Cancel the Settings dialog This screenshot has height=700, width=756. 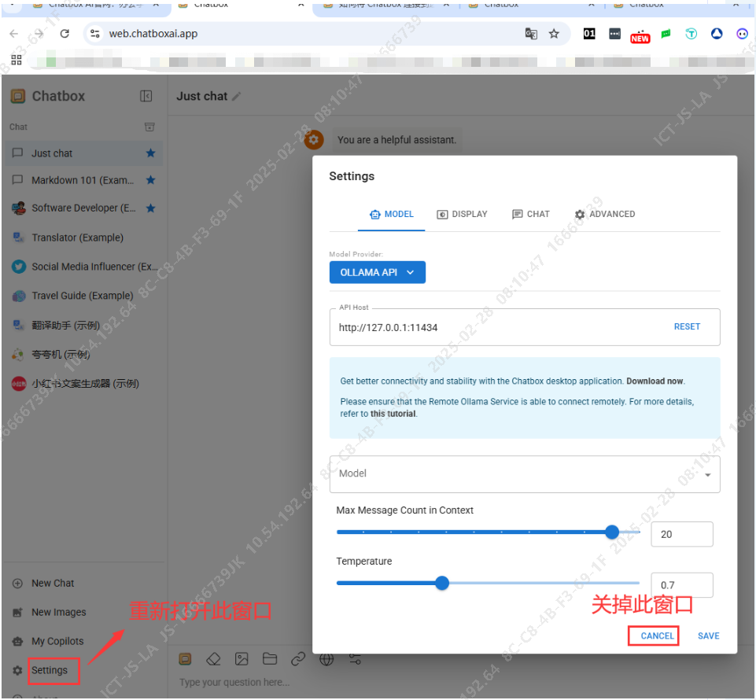coord(657,636)
